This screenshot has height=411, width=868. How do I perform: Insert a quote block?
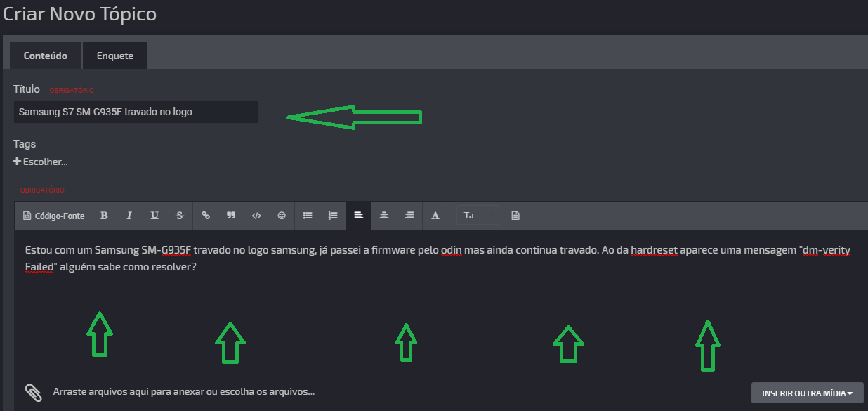(x=231, y=216)
